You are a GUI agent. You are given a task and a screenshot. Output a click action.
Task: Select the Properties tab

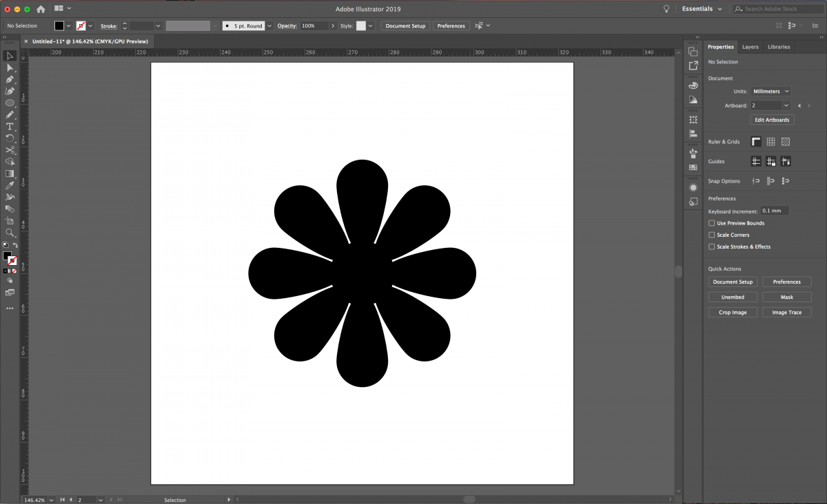click(721, 47)
